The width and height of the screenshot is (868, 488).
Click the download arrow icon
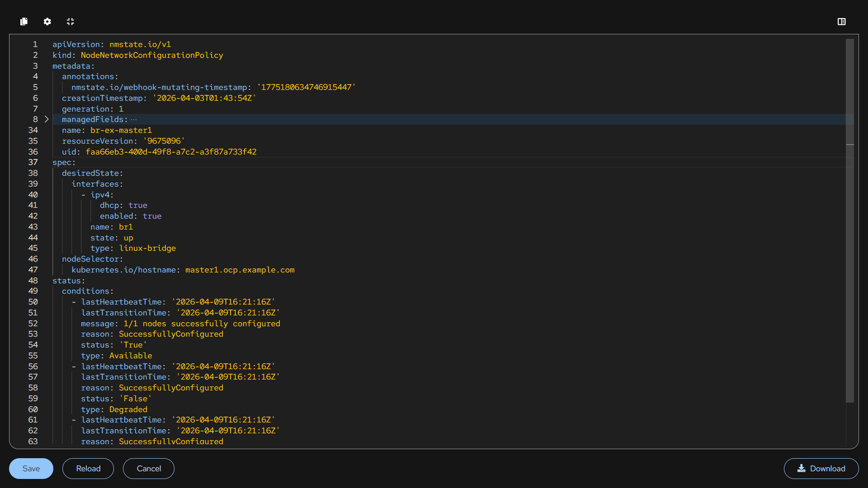coord(801,468)
